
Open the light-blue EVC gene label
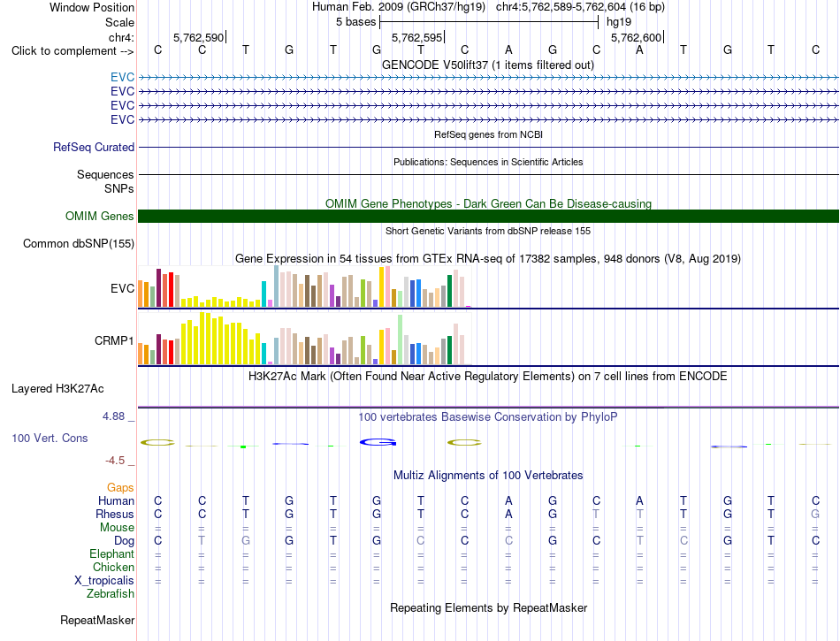122,77
